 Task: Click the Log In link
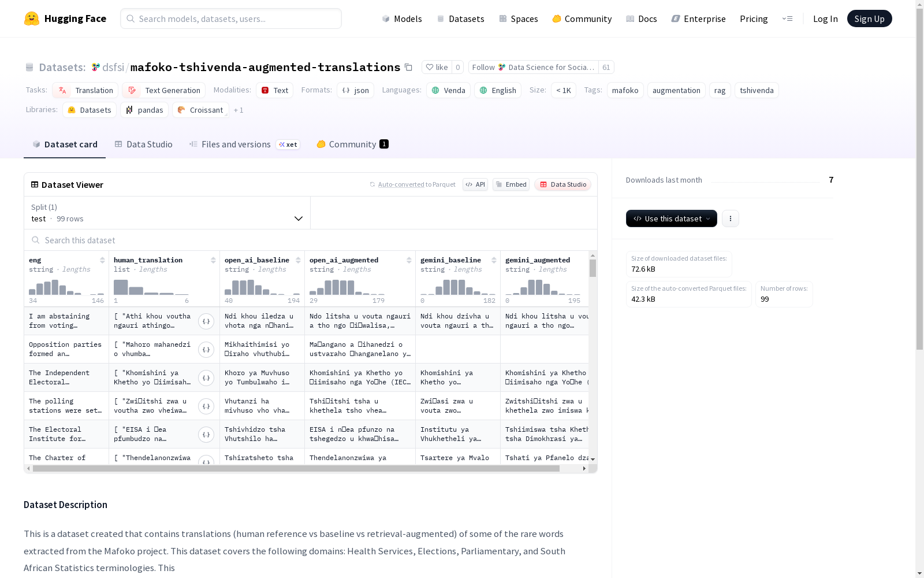[x=825, y=18]
